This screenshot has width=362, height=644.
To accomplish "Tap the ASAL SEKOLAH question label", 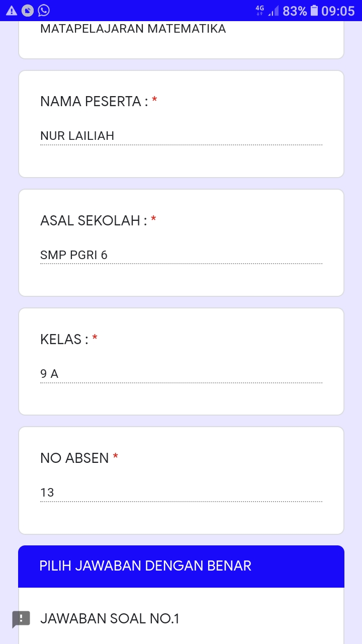I will tap(94, 220).
